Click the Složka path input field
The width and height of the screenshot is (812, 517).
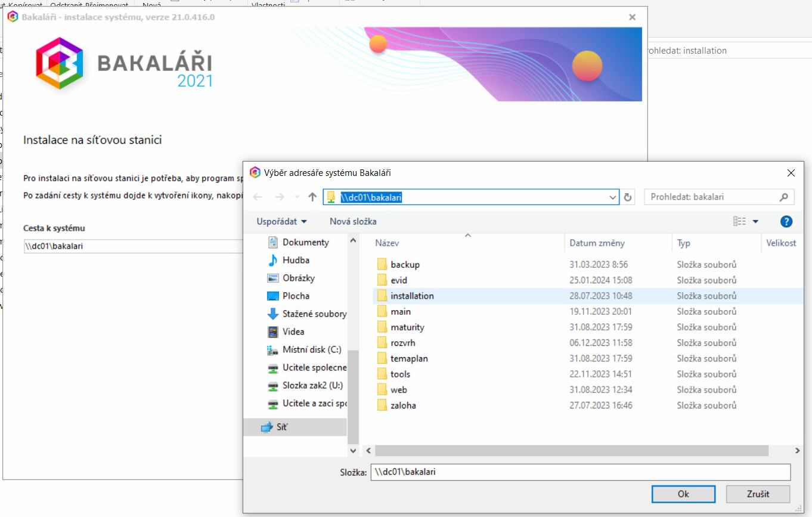[x=580, y=472]
